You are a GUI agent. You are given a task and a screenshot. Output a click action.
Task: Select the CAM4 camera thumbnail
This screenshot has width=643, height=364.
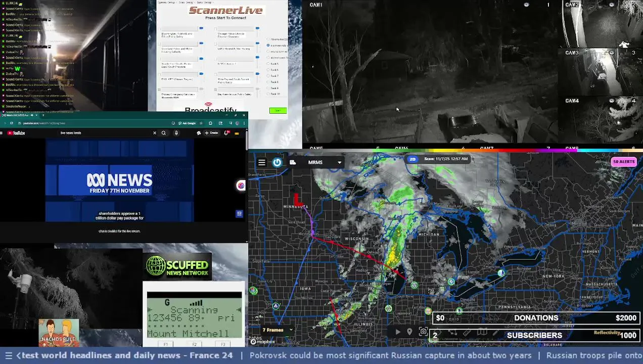[x=601, y=120]
